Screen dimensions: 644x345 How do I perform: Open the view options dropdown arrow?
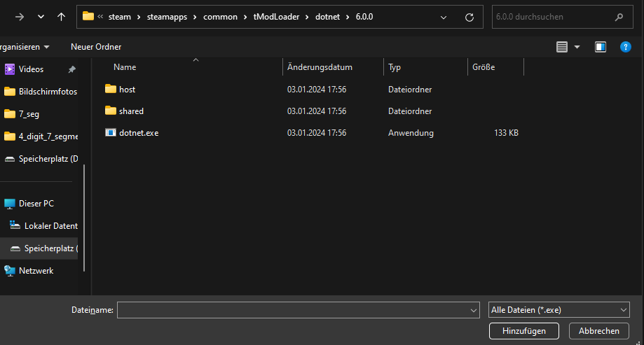coord(577,47)
